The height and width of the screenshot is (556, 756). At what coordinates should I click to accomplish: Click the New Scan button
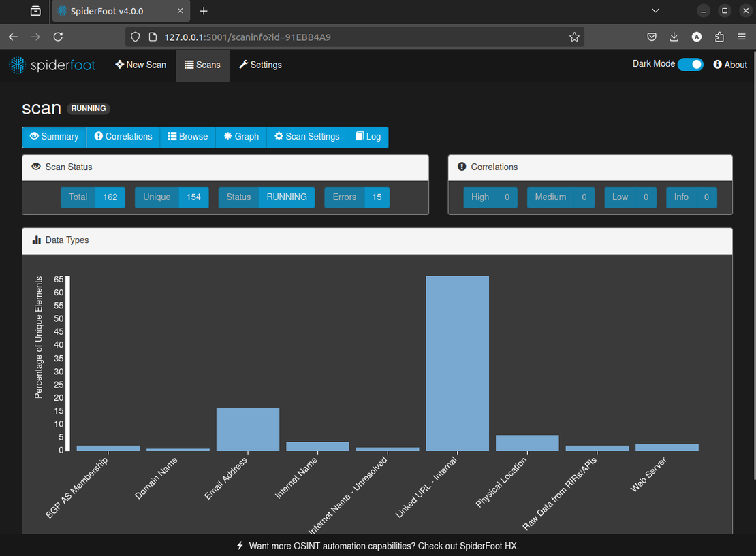[141, 65]
